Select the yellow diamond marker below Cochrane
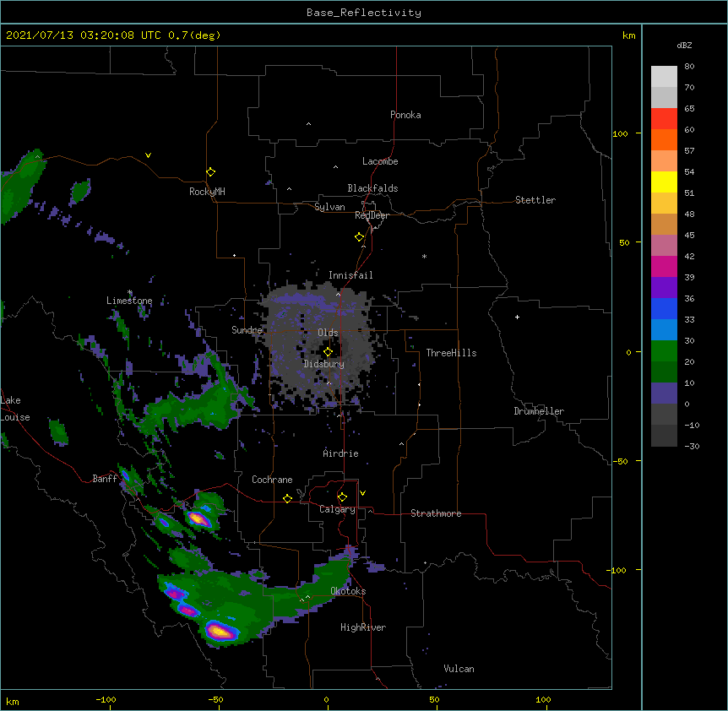 point(287,498)
